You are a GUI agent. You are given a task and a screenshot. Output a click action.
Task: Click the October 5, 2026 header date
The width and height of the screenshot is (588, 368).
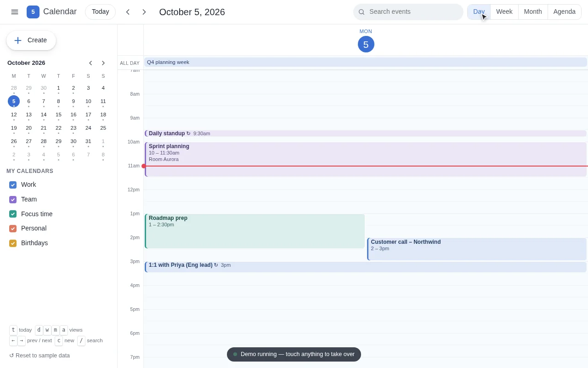[x=192, y=12]
